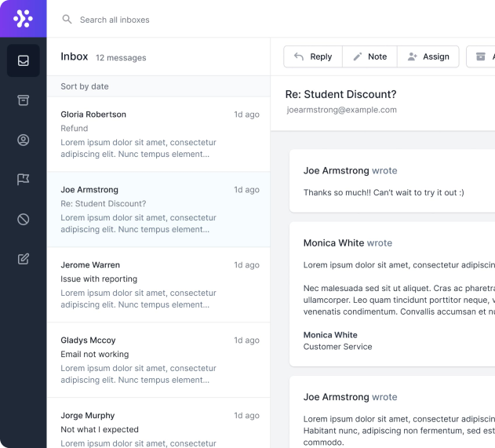Open the flagged messages sidebar icon
Screen dimensions: 495x448
tap(24, 180)
